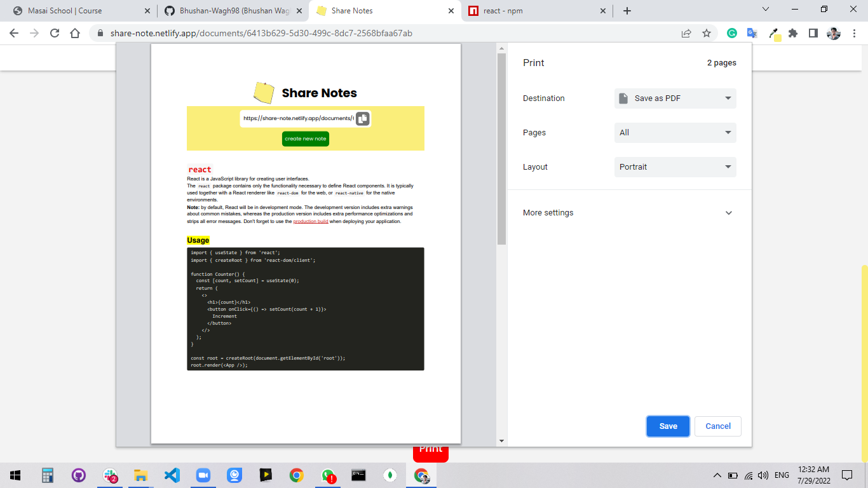Reload the current page
868x488 pixels.
click(55, 33)
